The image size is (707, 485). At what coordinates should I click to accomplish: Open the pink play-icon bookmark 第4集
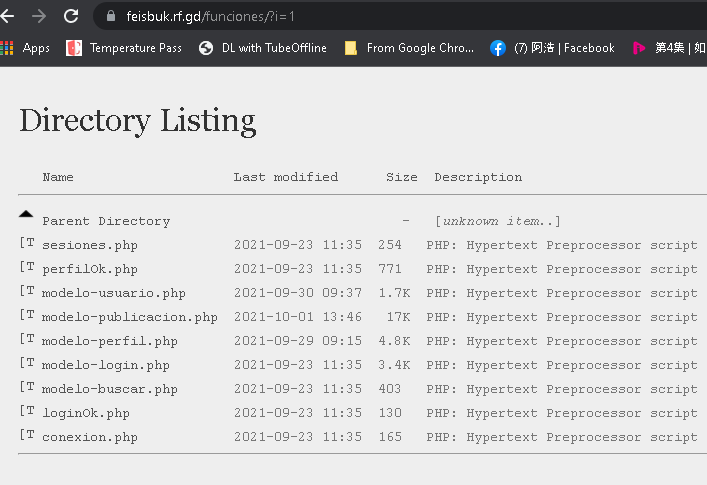tap(669, 48)
